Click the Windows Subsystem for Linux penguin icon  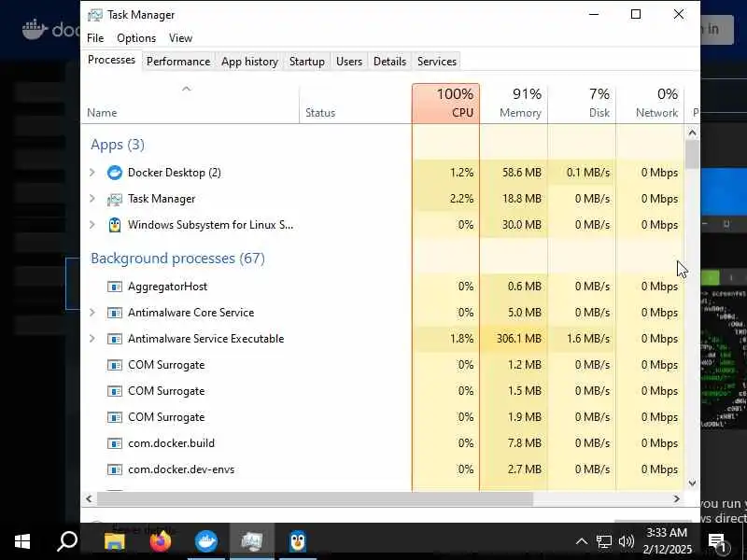tap(114, 225)
